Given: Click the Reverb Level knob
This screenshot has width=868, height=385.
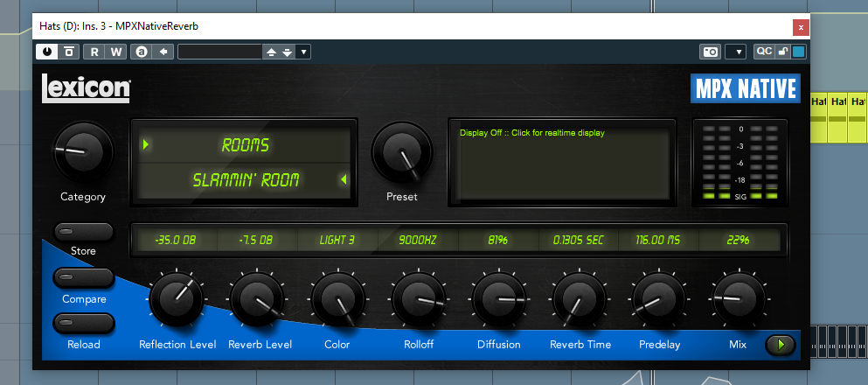Looking at the screenshot, I should click(257, 298).
